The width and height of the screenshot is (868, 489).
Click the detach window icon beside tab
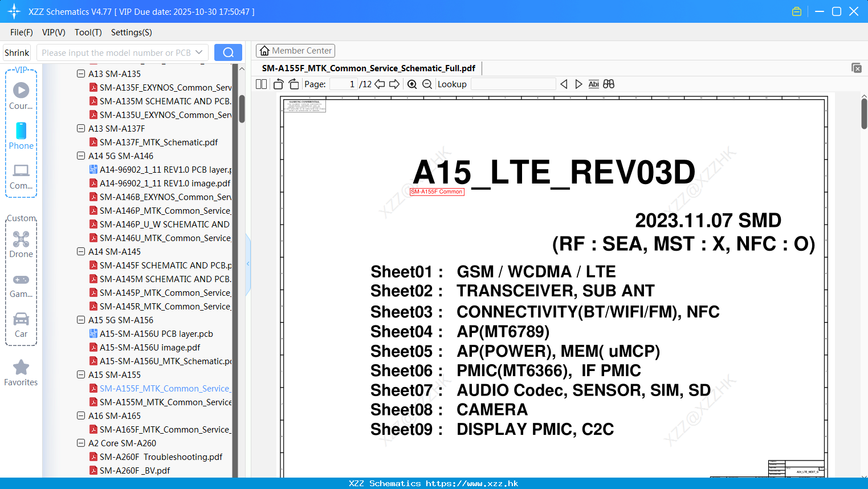click(857, 68)
